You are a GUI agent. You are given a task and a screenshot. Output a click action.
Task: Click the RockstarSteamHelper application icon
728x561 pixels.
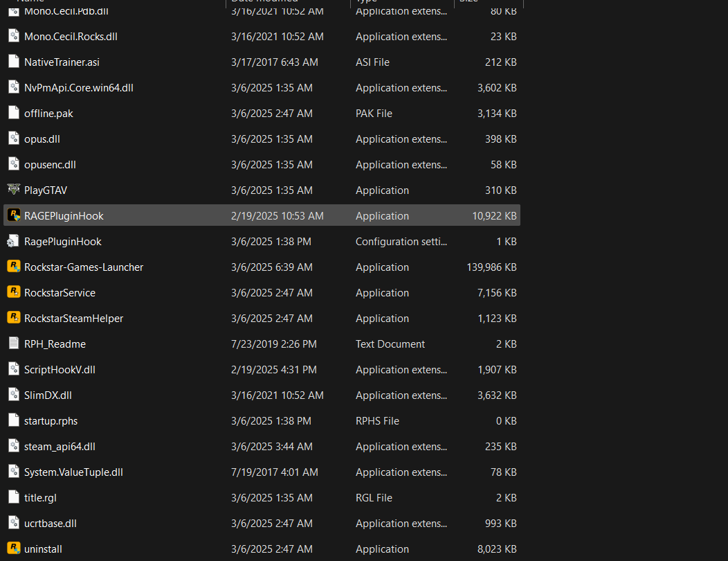14,318
